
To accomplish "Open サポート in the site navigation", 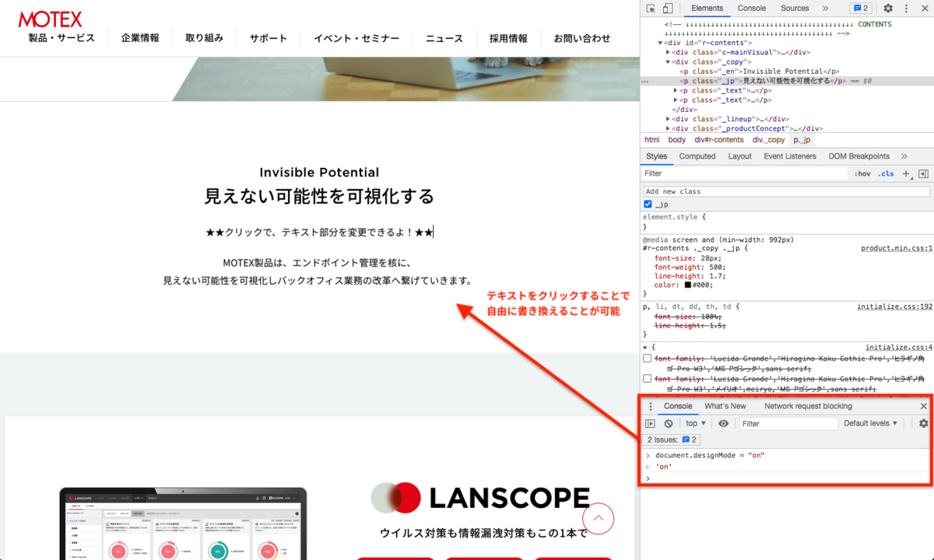I will pyautogui.click(x=269, y=38).
